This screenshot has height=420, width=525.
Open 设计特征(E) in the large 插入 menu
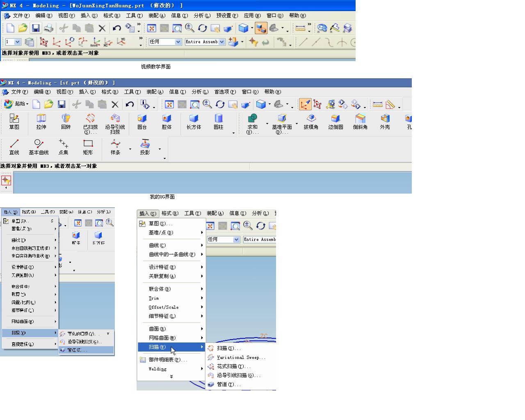click(171, 267)
